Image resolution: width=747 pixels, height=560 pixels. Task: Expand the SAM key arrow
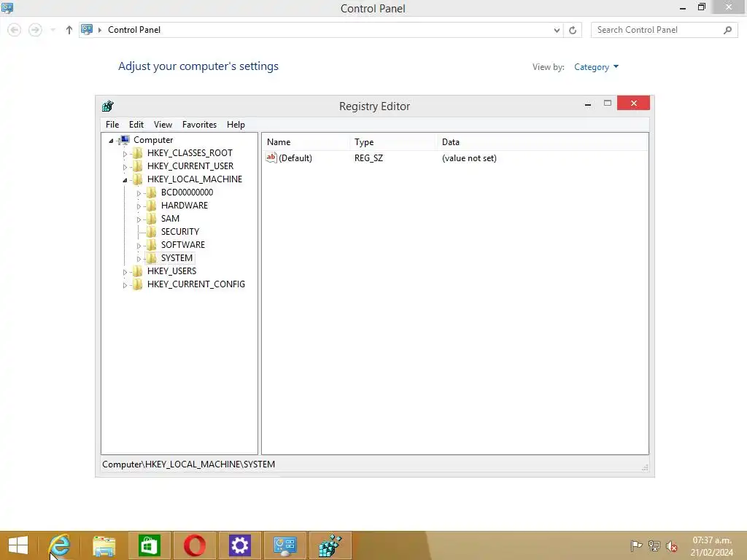[x=139, y=219]
